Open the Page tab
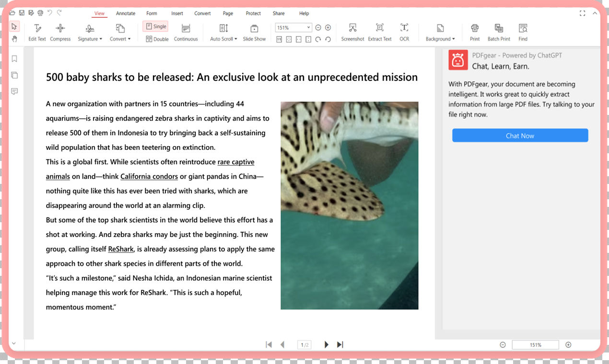The image size is (609, 364). pyautogui.click(x=228, y=13)
